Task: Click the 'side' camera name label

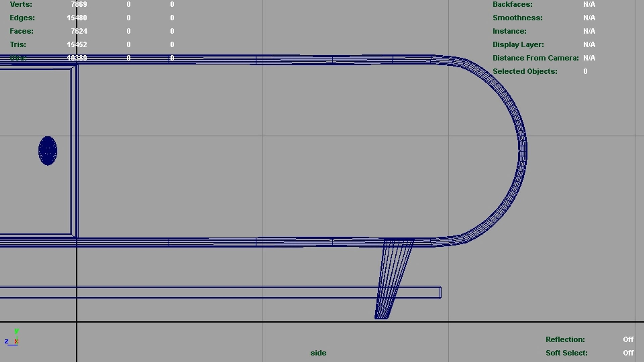Action: 318,353
